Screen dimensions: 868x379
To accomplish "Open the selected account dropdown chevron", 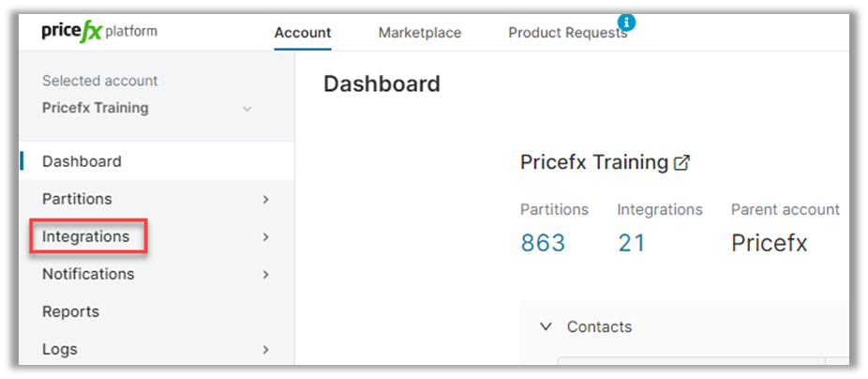I will [247, 109].
